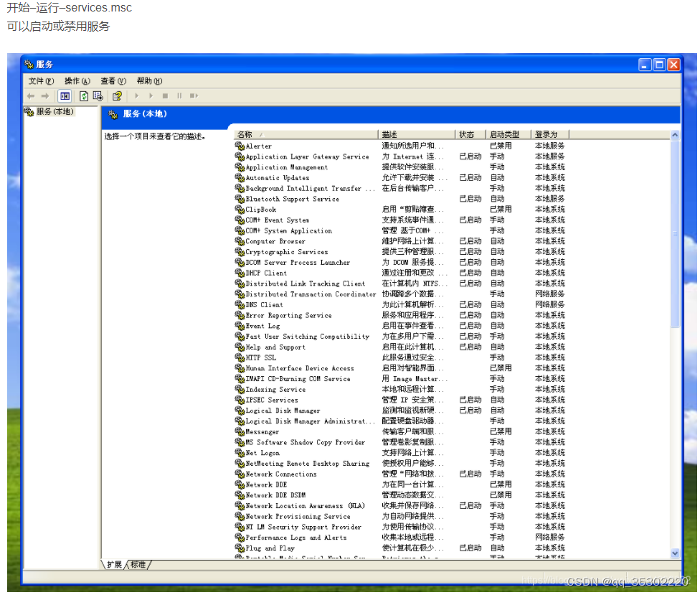The width and height of the screenshot is (700, 595).
Task: Open the 查看(V) menu
Action: click(113, 81)
